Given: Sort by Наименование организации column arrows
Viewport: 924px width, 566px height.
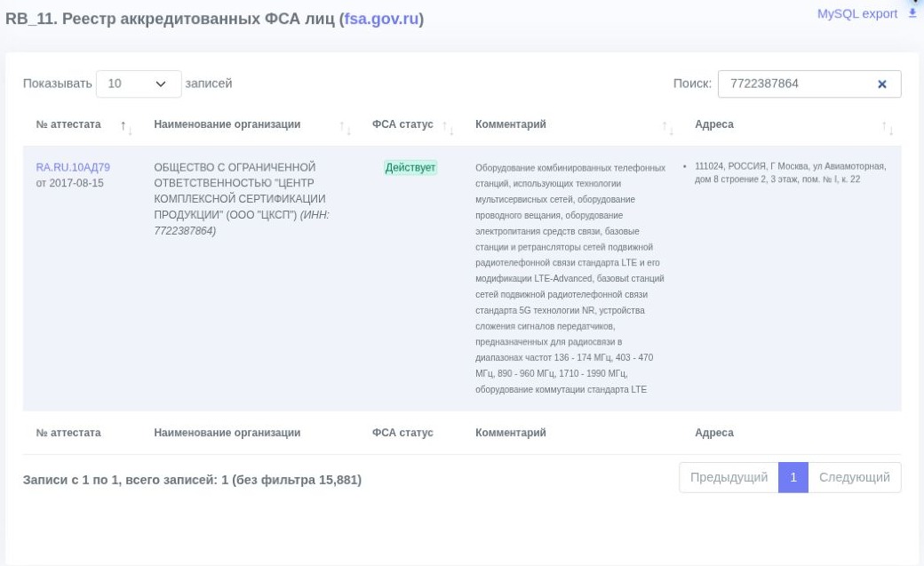Looking at the screenshot, I should [x=346, y=126].
